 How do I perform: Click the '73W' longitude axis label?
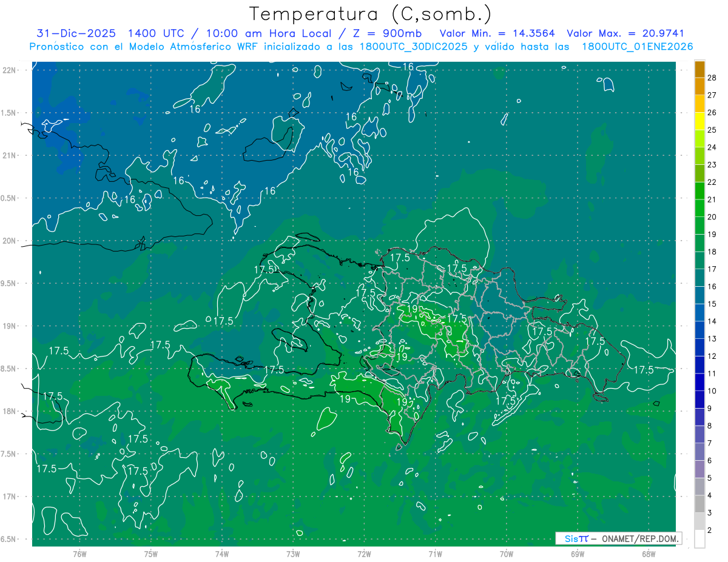click(x=293, y=554)
